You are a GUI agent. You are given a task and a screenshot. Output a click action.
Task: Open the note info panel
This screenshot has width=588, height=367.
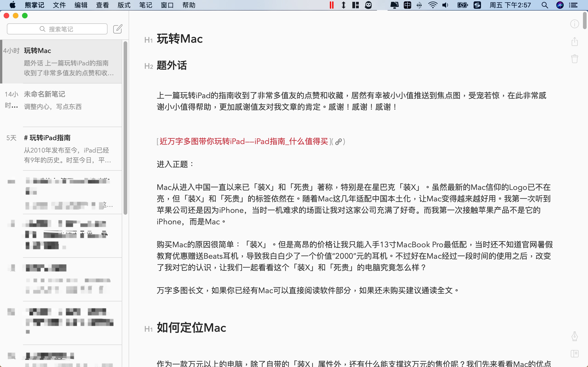(575, 24)
